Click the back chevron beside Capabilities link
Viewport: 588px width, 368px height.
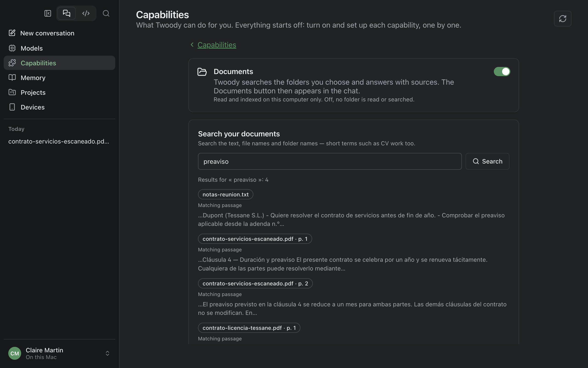(x=192, y=45)
